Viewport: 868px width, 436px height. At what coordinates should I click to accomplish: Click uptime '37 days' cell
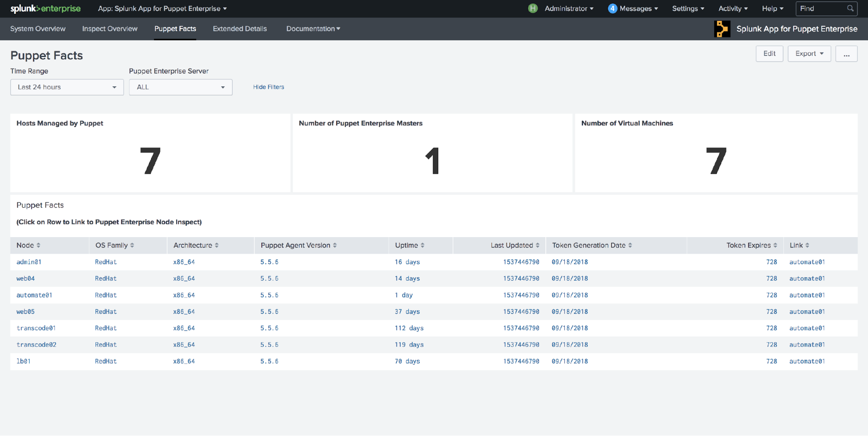407,312
